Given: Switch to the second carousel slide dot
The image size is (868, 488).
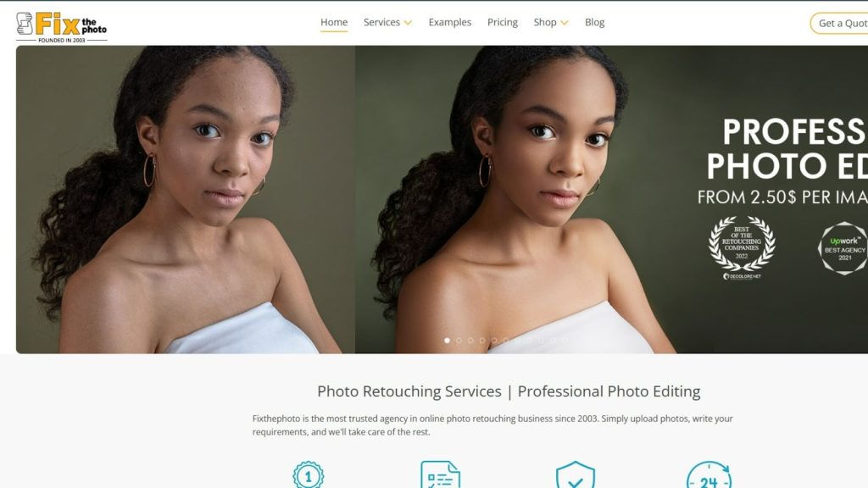Looking at the screenshot, I should coord(459,341).
